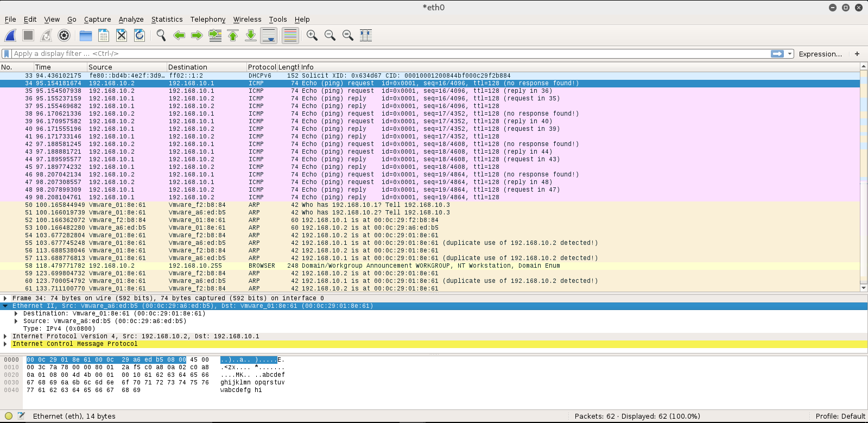Open a capture file via folder icon
Screen dimensions: 868x423
pyautogui.click(x=86, y=35)
